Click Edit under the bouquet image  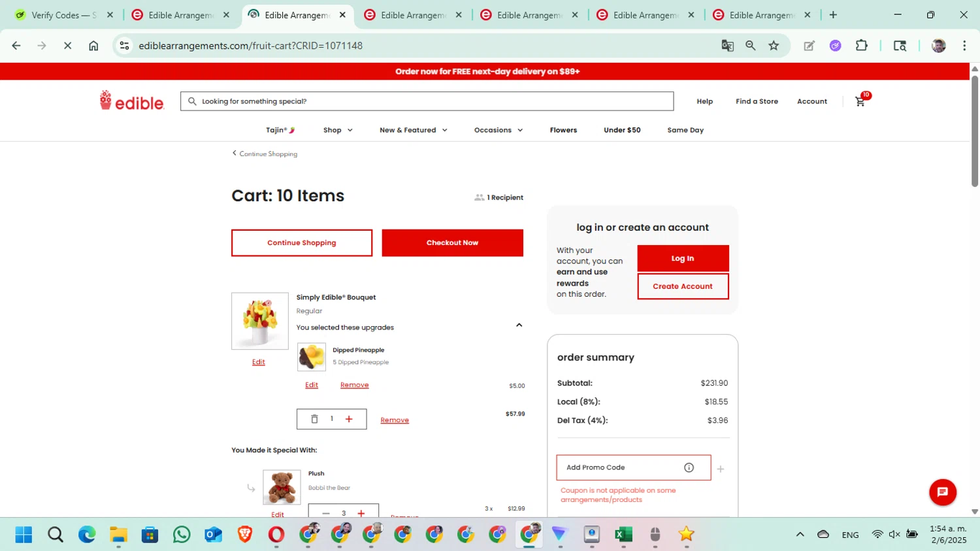(x=259, y=362)
